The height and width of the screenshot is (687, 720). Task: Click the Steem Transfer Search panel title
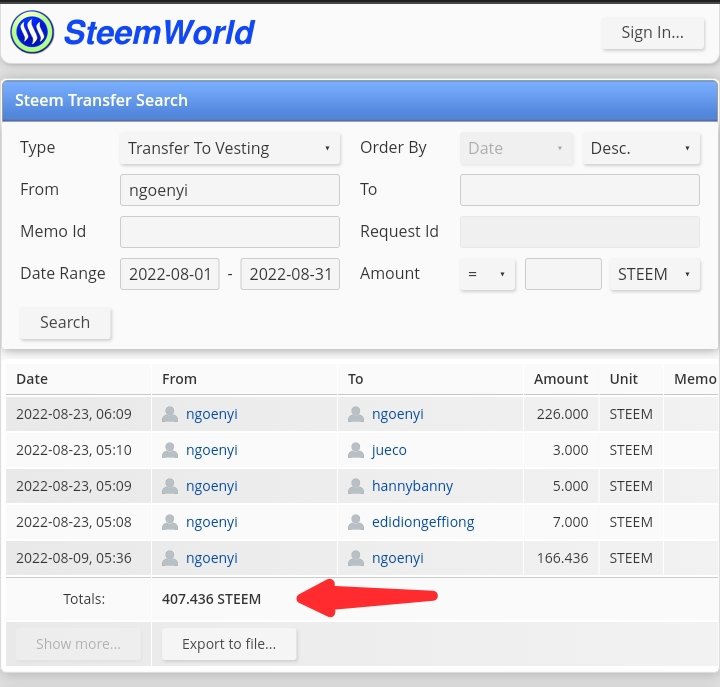(101, 100)
